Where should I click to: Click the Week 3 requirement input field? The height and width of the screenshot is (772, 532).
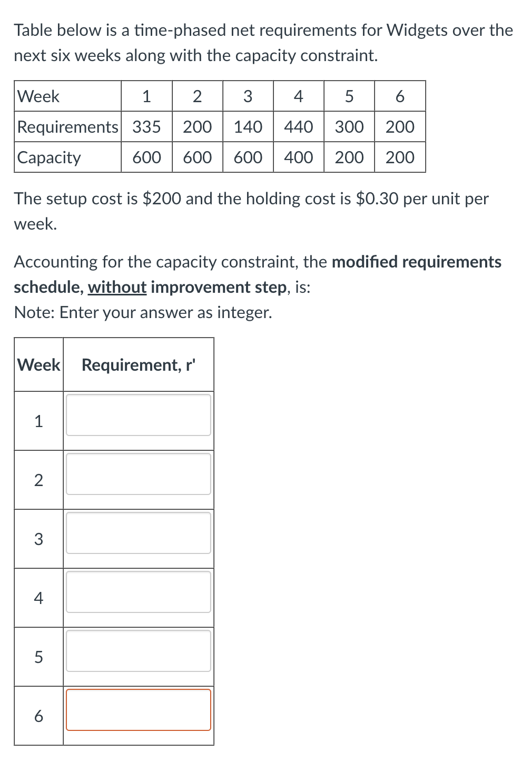[138, 533]
